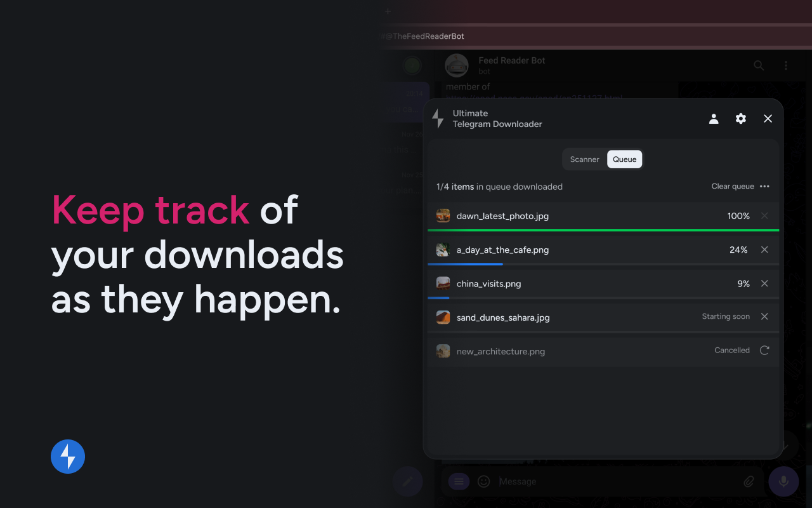Click the paperclip attach file icon

[749, 481]
